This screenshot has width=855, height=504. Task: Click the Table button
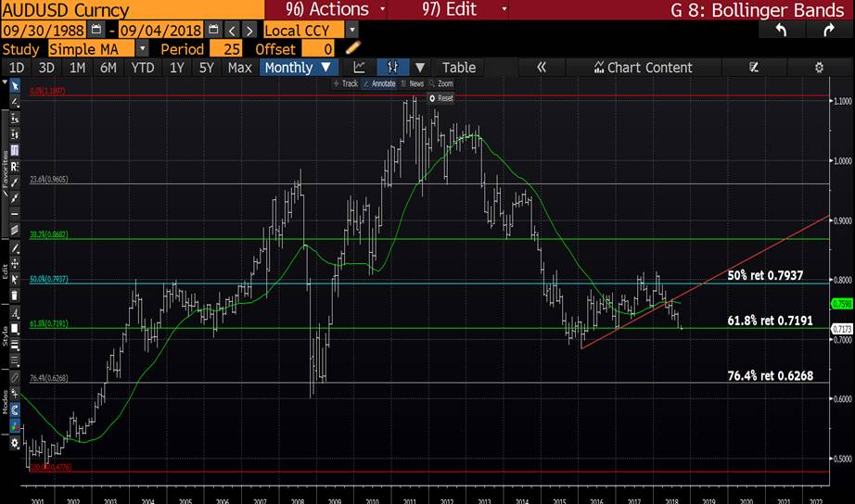[x=459, y=68]
